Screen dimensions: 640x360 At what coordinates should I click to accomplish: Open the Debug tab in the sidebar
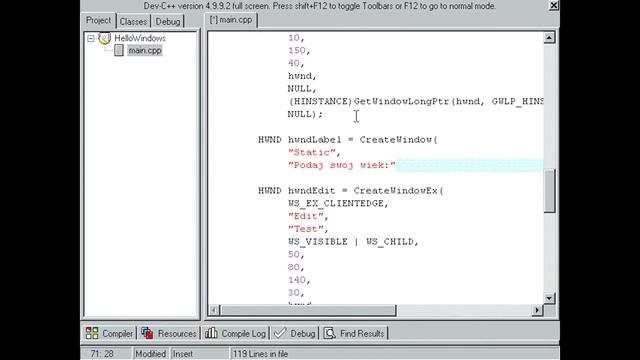[x=168, y=22]
